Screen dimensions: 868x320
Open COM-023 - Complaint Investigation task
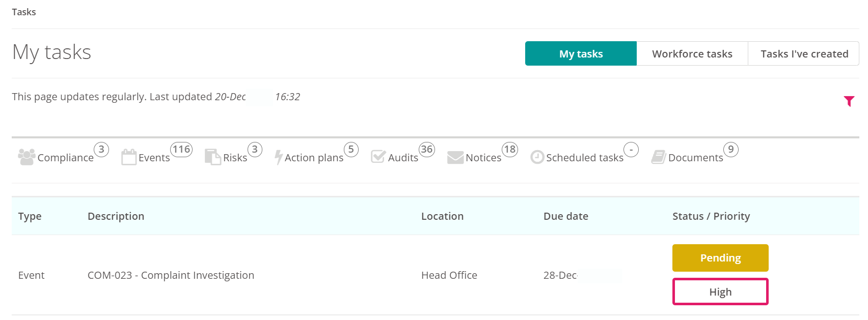pos(171,275)
